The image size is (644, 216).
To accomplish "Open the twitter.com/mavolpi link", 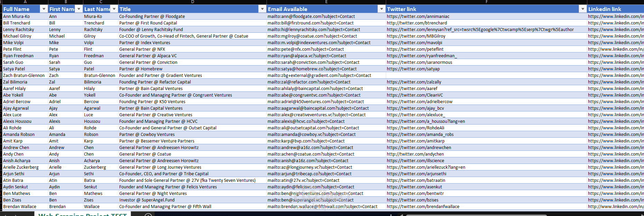I will tap(414, 42).
